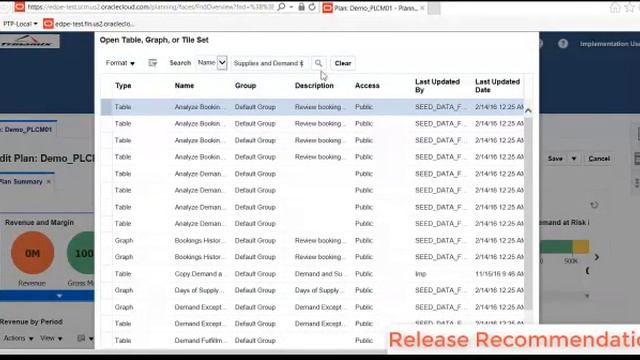640x360 pixels.
Task: Close the Plan Summary tab with its x
Action: (49, 182)
